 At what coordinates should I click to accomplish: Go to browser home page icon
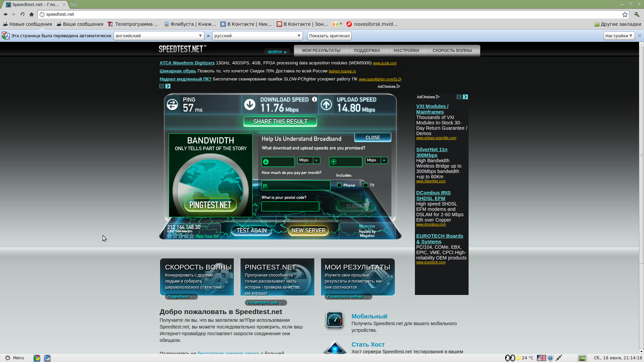tap(32, 14)
